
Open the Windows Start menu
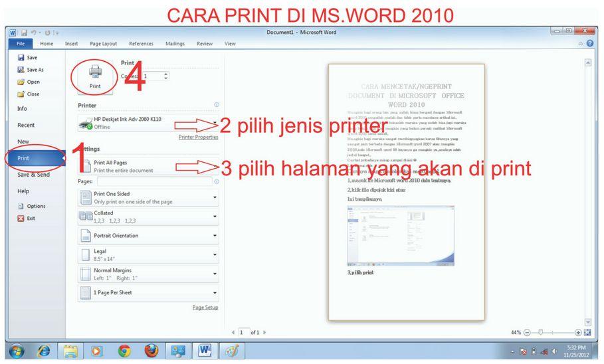(x=16, y=351)
